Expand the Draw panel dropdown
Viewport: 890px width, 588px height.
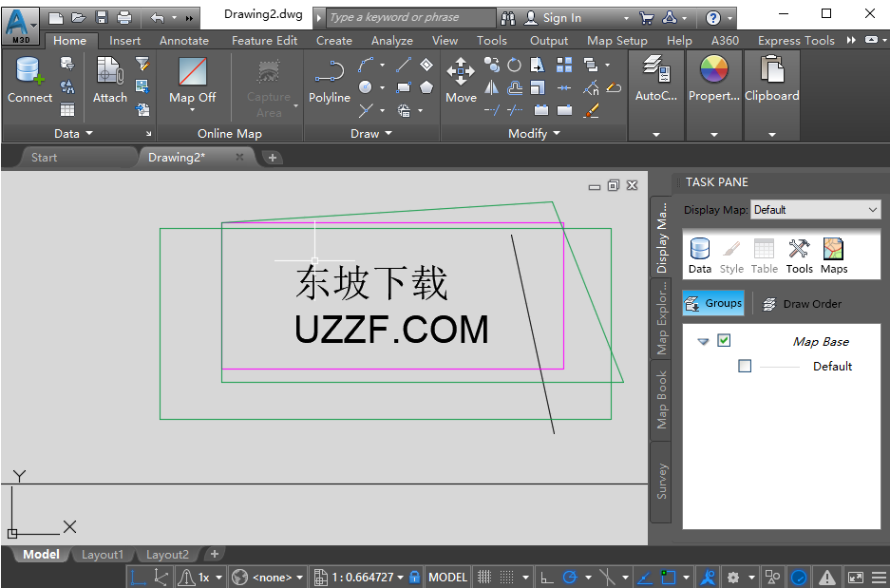pos(388,133)
